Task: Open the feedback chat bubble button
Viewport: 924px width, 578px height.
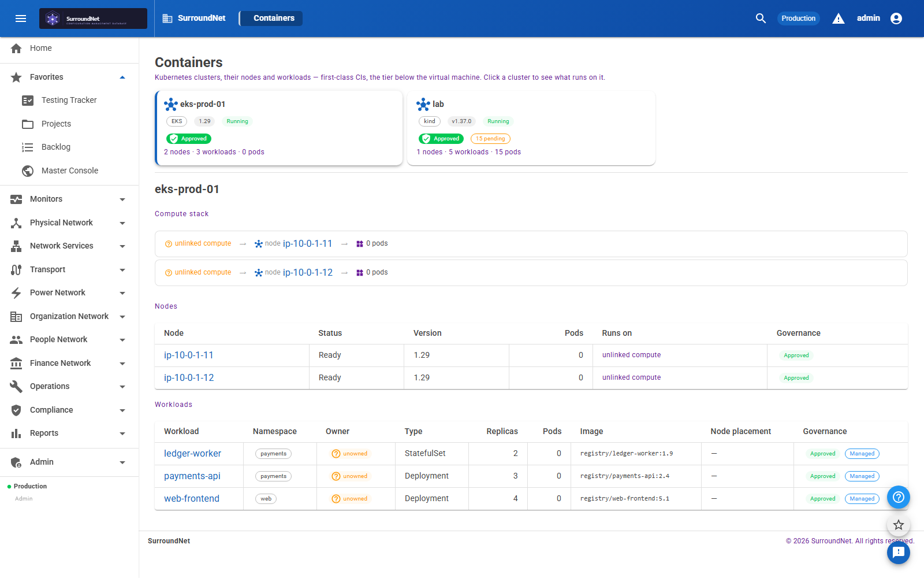Action: (899, 553)
